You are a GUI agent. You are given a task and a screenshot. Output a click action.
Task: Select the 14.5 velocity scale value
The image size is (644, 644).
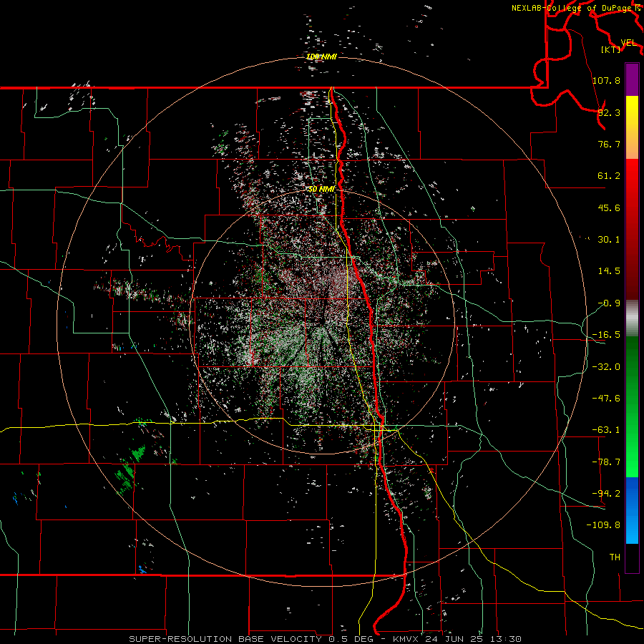click(609, 271)
